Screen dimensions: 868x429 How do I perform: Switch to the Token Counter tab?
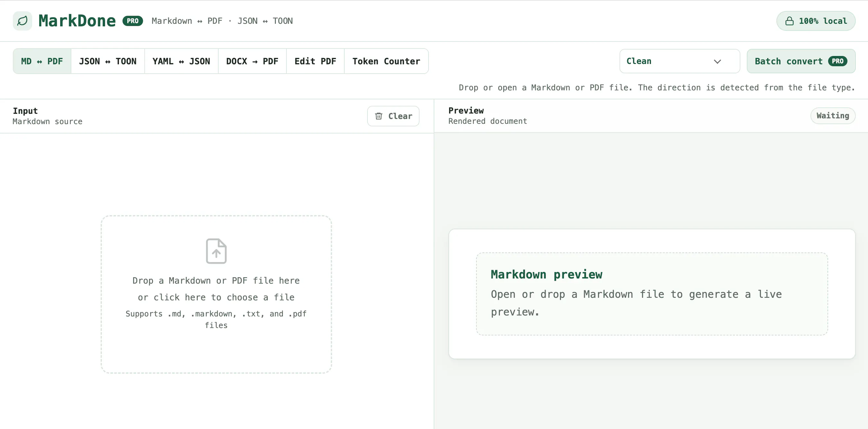[386, 61]
